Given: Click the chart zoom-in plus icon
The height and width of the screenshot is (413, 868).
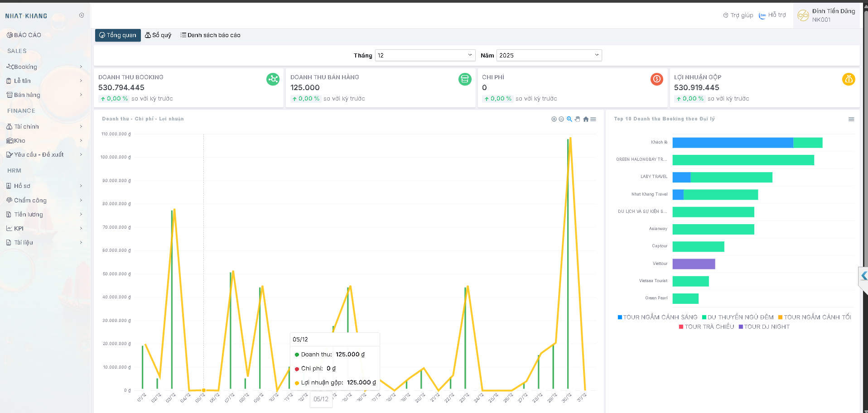Looking at the screenshot, I should (554, 119).
